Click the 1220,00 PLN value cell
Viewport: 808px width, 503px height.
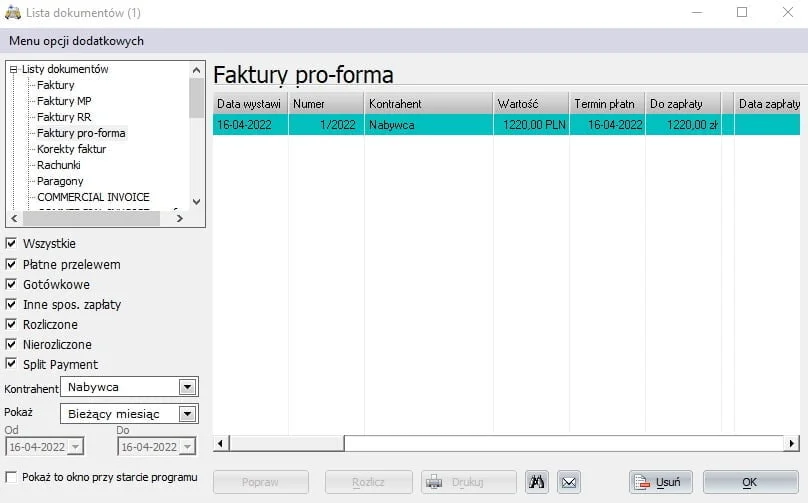click(x=531, y=125)
